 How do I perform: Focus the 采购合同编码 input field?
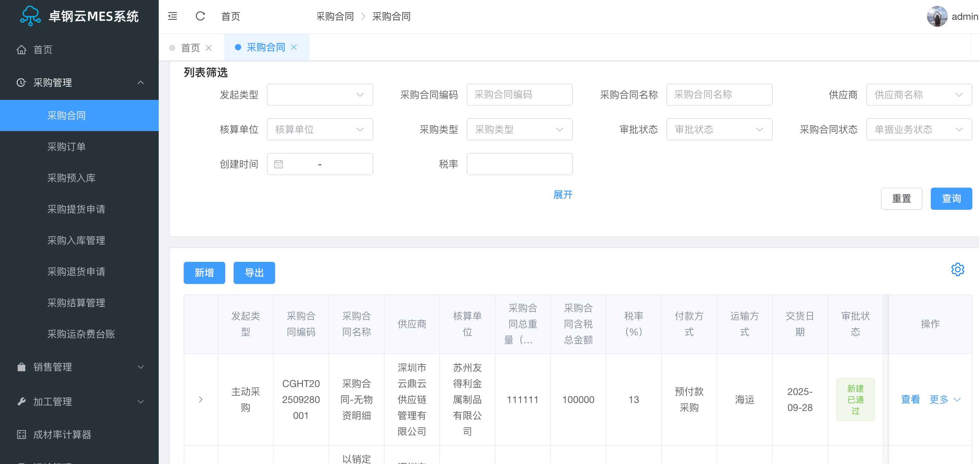coord(519,95)
